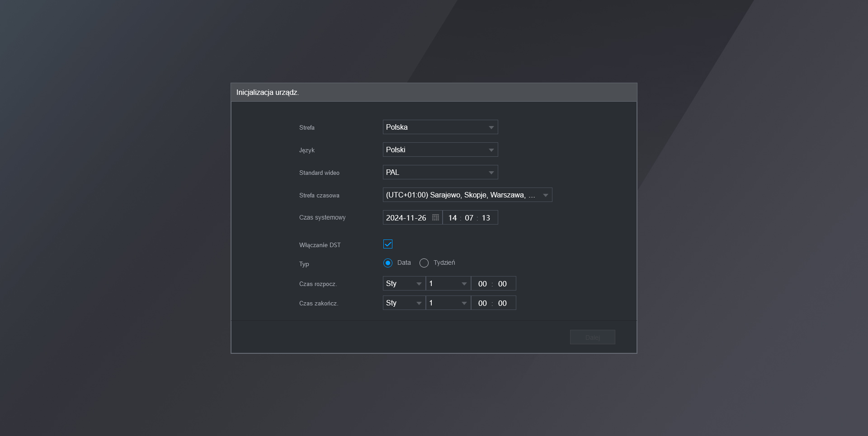Viewport: 868px width, 436px height.
Task: Select the Tydzień type radio button
Action: pos(424,263)
